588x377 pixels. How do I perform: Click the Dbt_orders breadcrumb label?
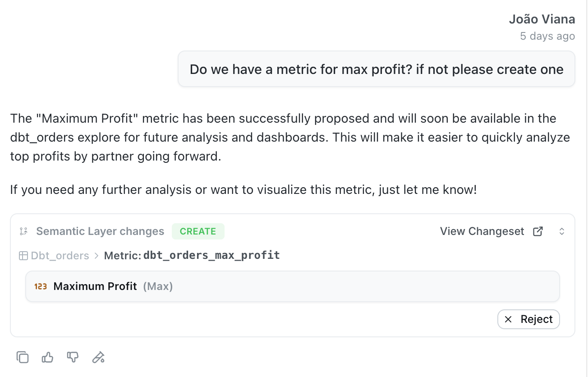point(60,255)
